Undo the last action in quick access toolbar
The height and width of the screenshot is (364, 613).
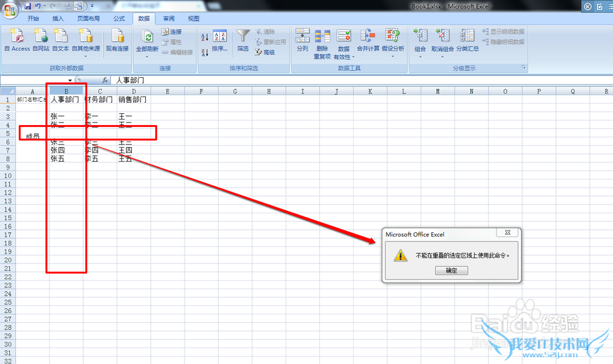[38, 6]
